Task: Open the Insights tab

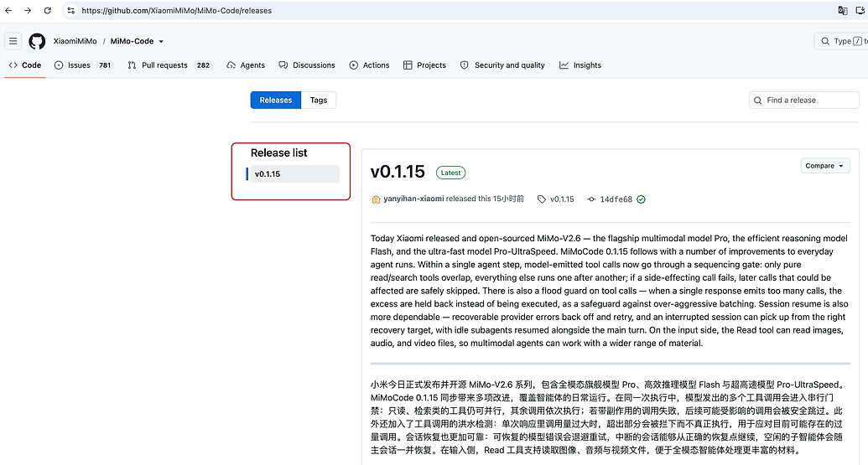Action: click(x=580, y=65)
